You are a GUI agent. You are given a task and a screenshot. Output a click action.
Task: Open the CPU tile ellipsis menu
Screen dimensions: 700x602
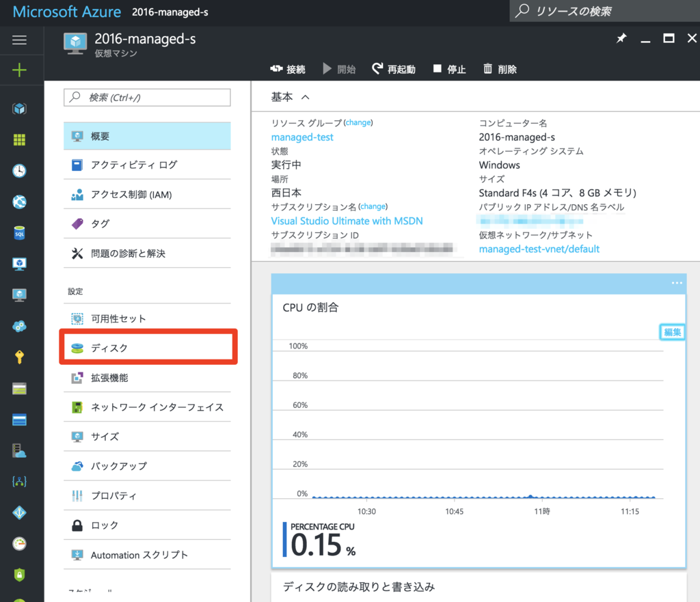[677, 283]
